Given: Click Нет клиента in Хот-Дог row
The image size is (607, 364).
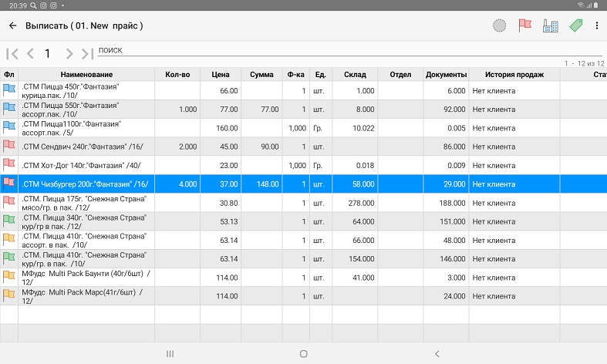Looking at the screenshot, I should point(494,165).
